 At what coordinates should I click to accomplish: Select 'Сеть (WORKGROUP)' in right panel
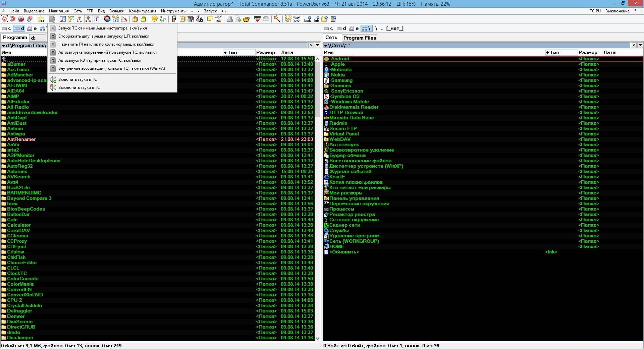[x=483, y=241]
